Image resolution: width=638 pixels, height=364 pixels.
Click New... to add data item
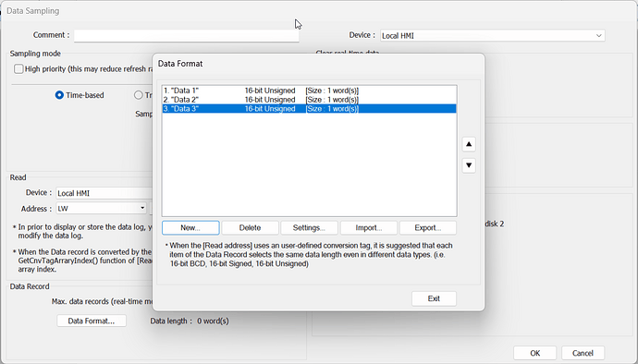[x=190, y=228]
